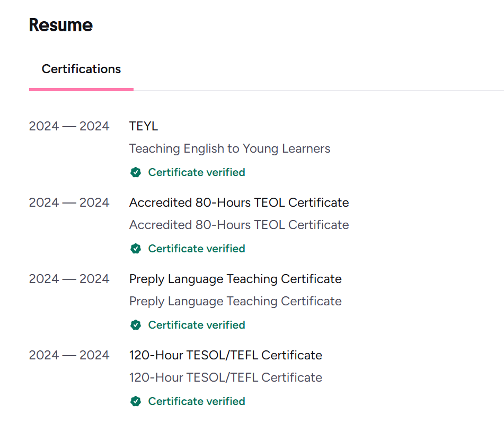This screenshot has width=504, height=423.
Task: Click the verified badge icon under Preply Language Teaching
Action: tap(136, 325)
